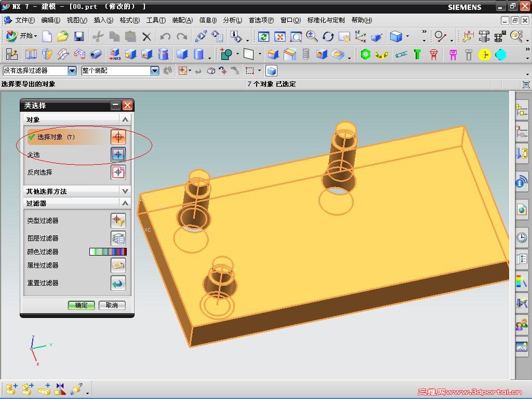Click the Mirror Assembly icon

click(x=60, y=389)
